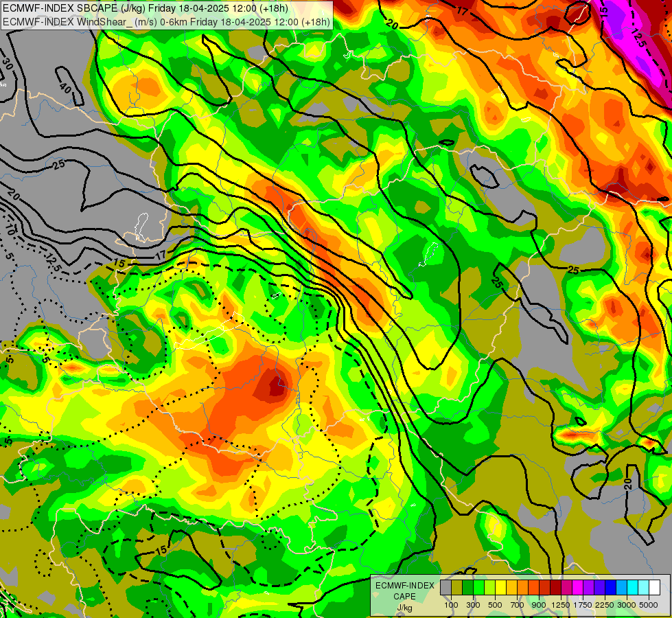Select the pure blue legend swatch
Image resolution: width=672 pixels, height=618 pixels.
610,587
